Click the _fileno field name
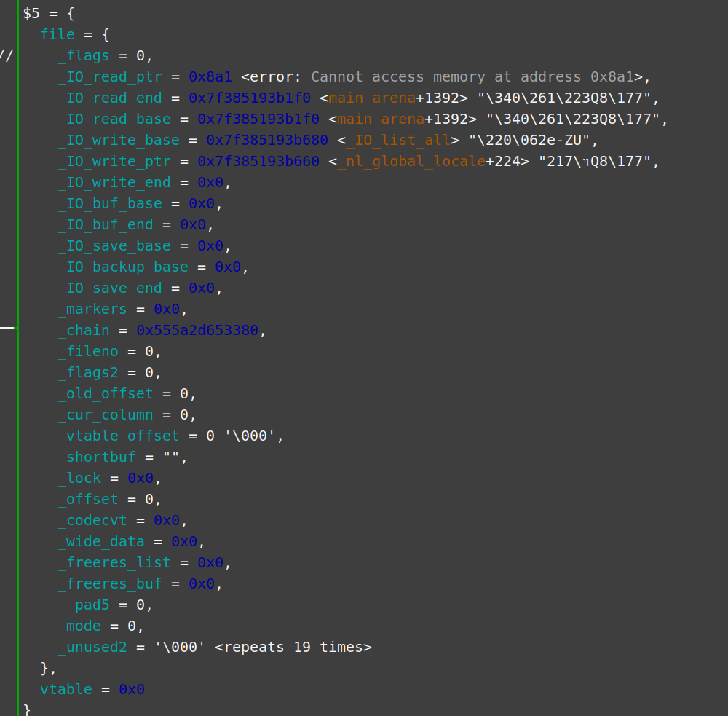 [88, 352]
